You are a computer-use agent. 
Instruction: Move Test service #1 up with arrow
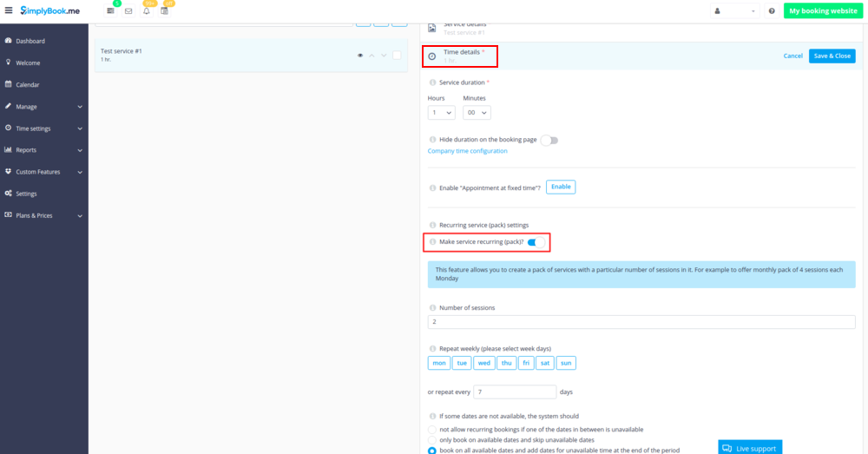click(372, 56)
